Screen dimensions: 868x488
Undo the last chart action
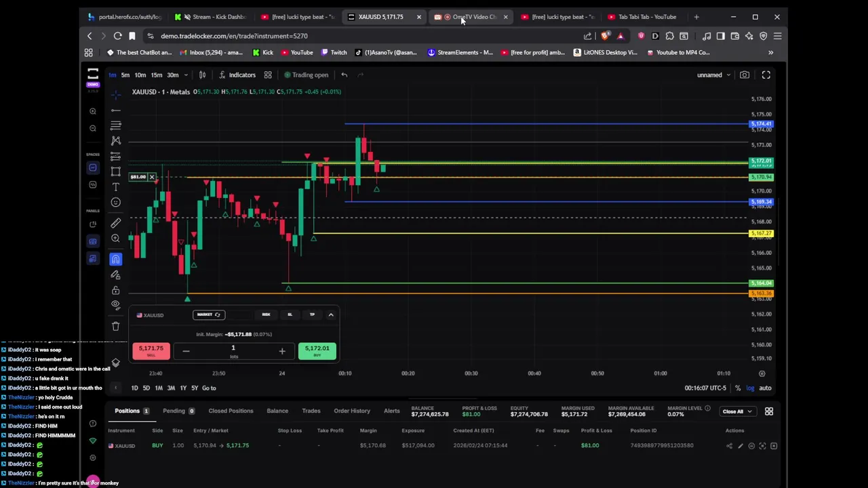click(x=344, y=75)
